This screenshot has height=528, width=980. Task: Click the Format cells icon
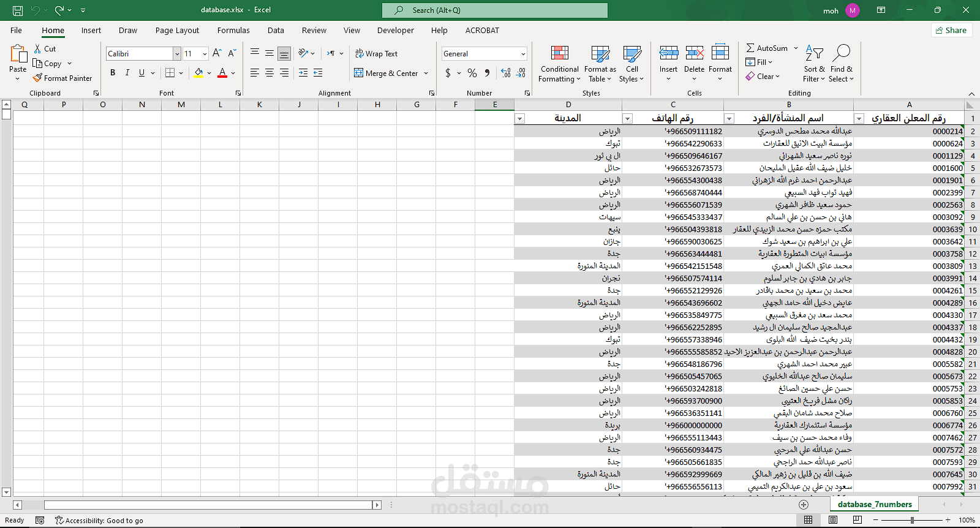(720, 53)
